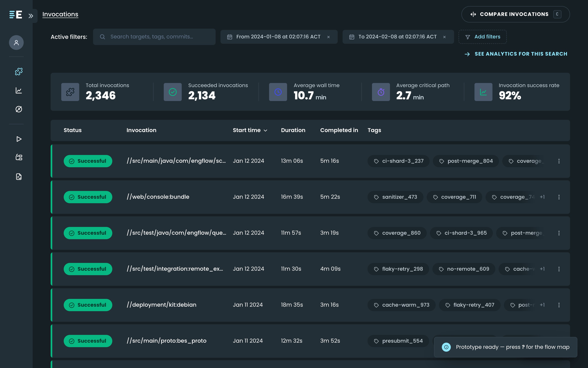
Task: Expand +1 tags on //web/console:bundle row
Action: coord(542,197)
